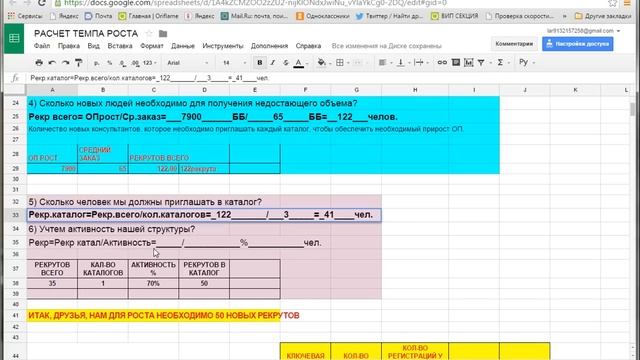Click the Print icon in toolbar
Screen dimensions: 640x360
(x=39, y=62)
